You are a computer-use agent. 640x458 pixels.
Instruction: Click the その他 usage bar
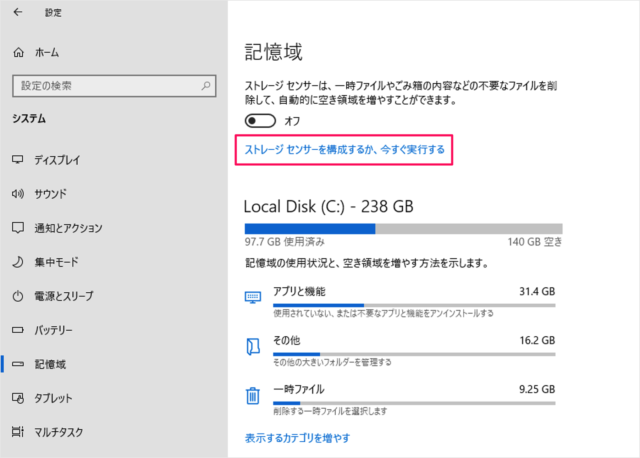(414, 354)
